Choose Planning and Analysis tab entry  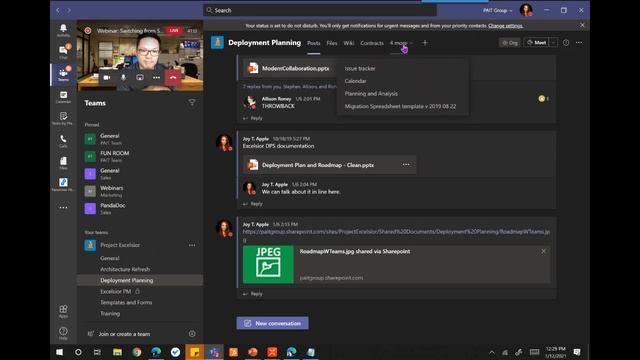[371, 93]
